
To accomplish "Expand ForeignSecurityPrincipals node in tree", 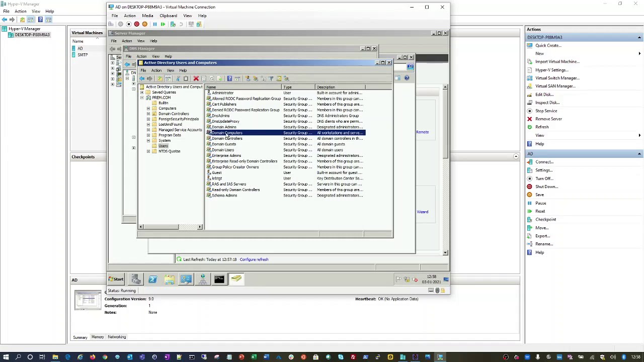I will point(148,119).
